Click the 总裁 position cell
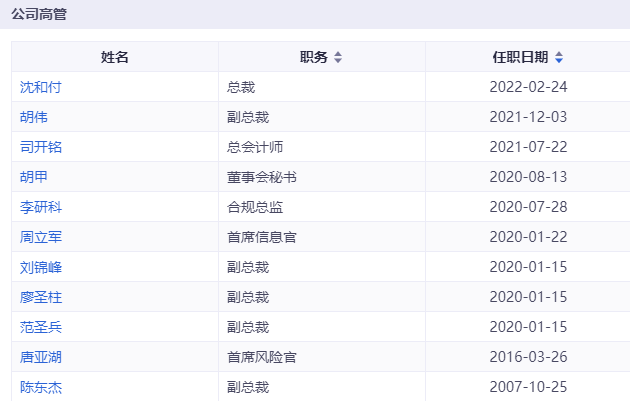This screenshot has width=630, height=401. tap(241, 87)
